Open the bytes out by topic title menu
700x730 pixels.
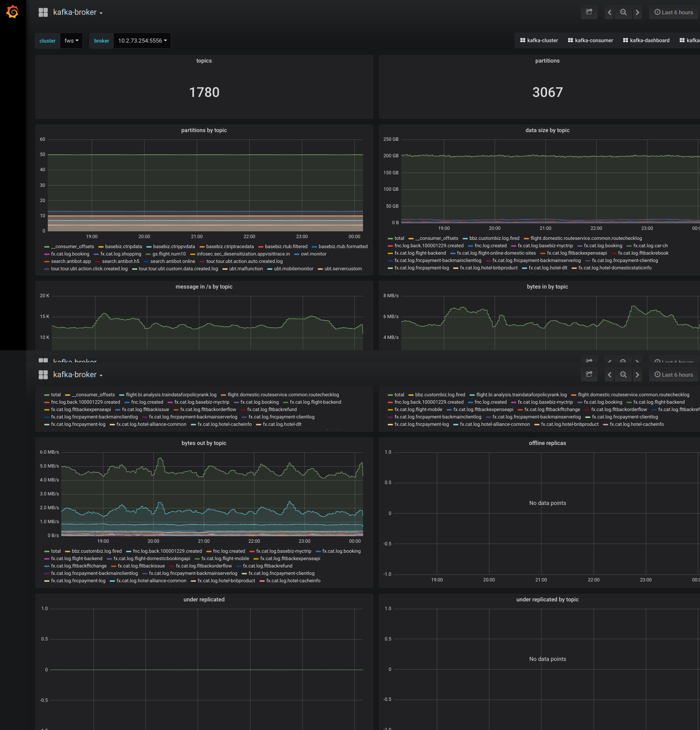coord(204,443)
